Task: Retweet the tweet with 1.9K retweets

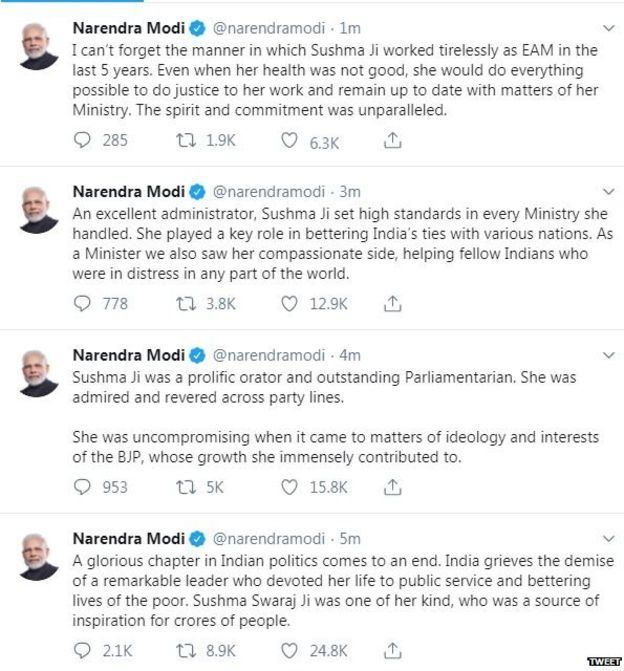Action: coord(184,141)
